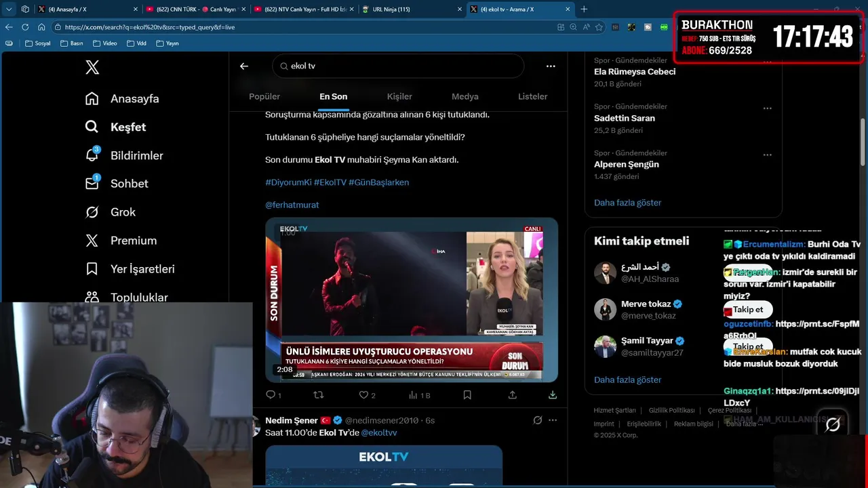Open a new browser tab
Viewport: 868px width, 488px height.
pos(584,9)
